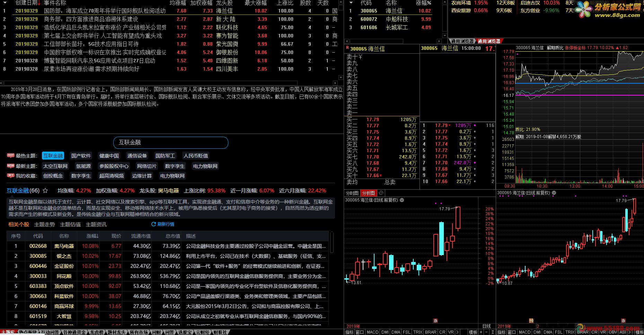Add 互联金融(66) to favorites with the star icon

45,191
